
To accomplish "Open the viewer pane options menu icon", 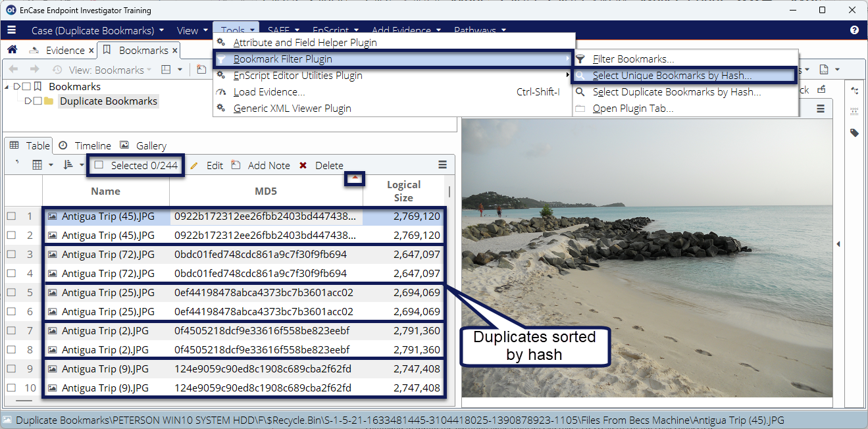I will click(x=821, y=109).
